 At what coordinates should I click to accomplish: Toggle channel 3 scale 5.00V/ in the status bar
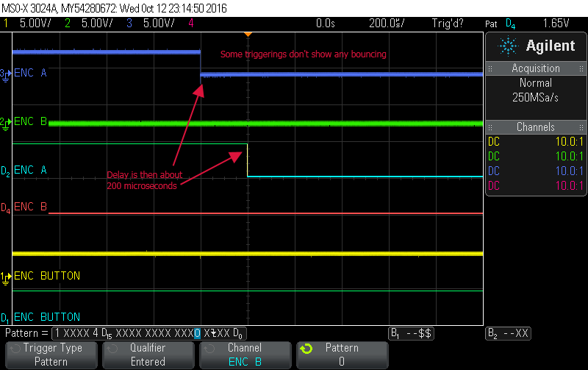(153, 24)
